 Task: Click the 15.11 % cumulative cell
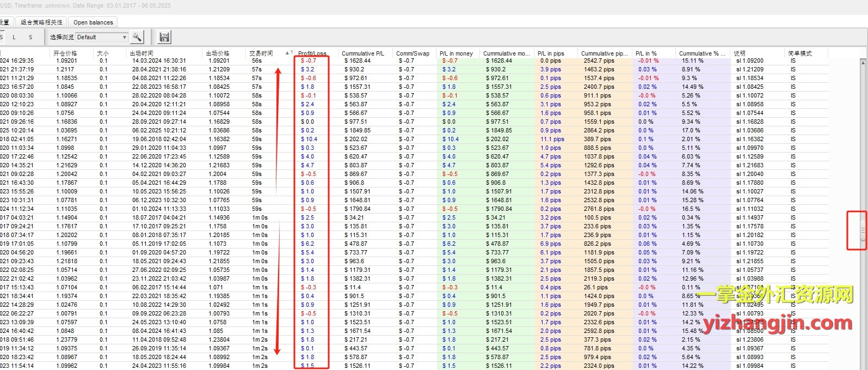(x=692, y=60)
